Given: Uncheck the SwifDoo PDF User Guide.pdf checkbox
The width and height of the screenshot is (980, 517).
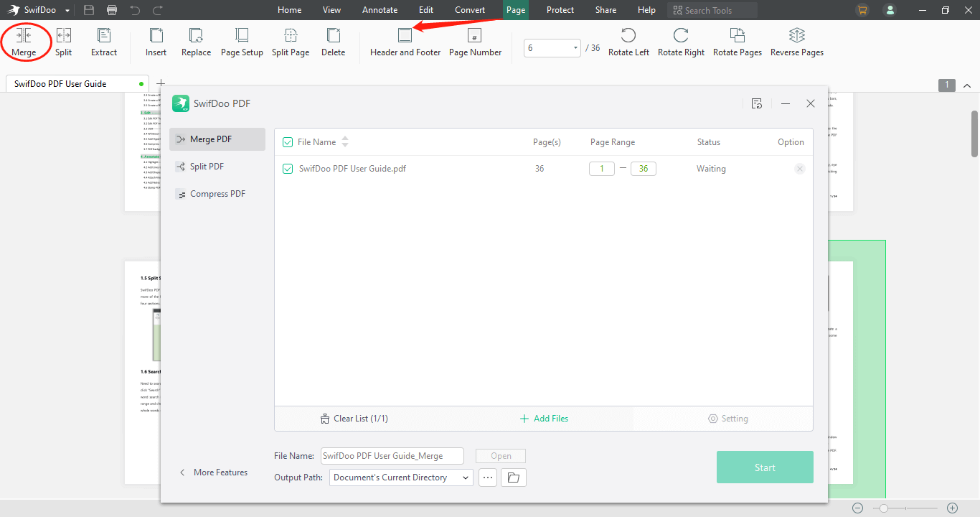Looking at the screenshot, I should 288,169.
